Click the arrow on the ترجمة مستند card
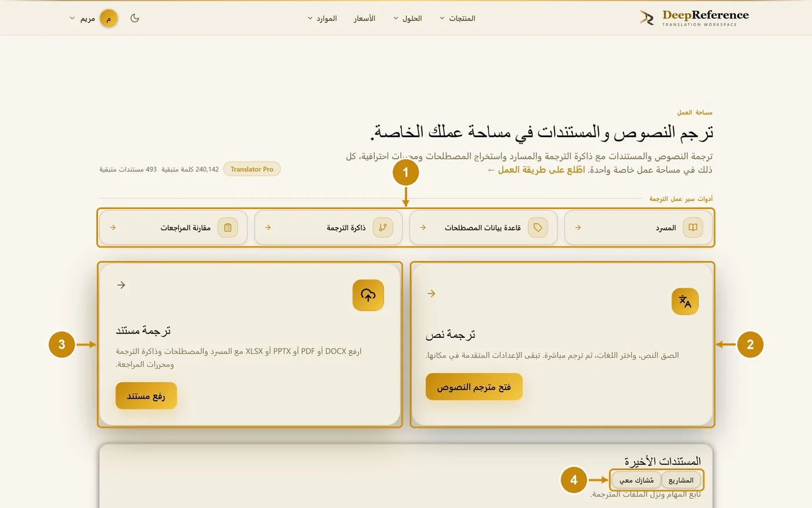 [121, 285]
